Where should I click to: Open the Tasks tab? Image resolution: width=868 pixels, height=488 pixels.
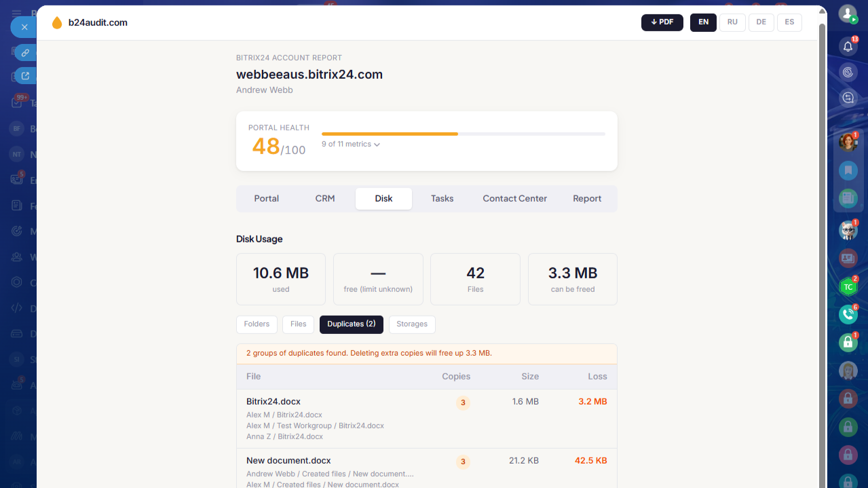pyautogui.click(x=442, y=199)
